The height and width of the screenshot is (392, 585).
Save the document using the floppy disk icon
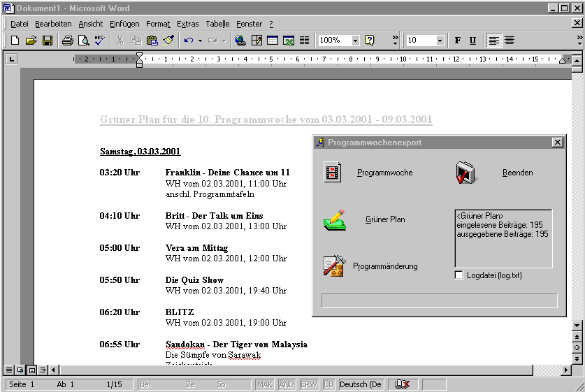[48, 41]
